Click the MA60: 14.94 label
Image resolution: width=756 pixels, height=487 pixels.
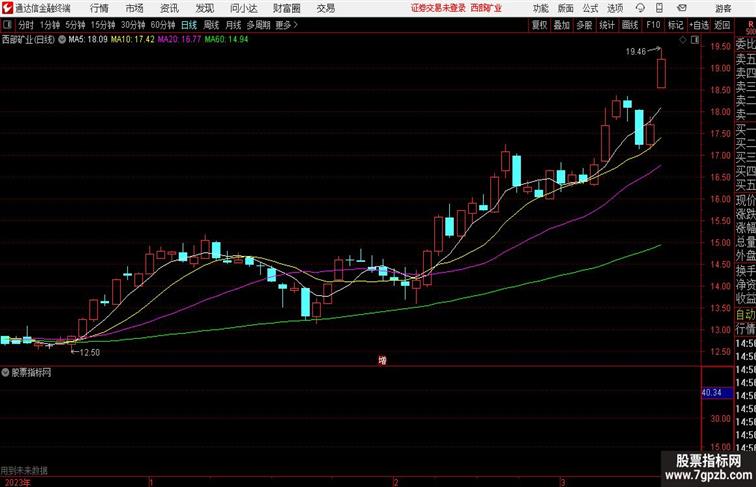point(226,40)
